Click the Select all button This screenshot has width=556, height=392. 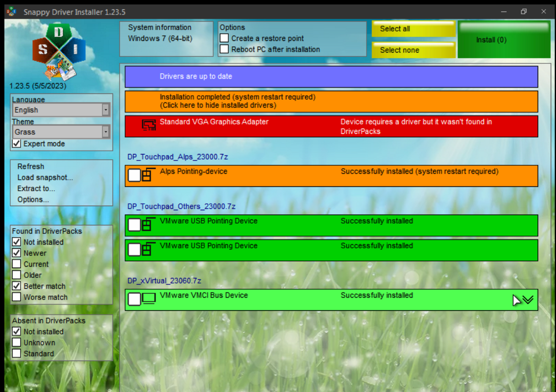pyautogui.click(x=413, y=29)
